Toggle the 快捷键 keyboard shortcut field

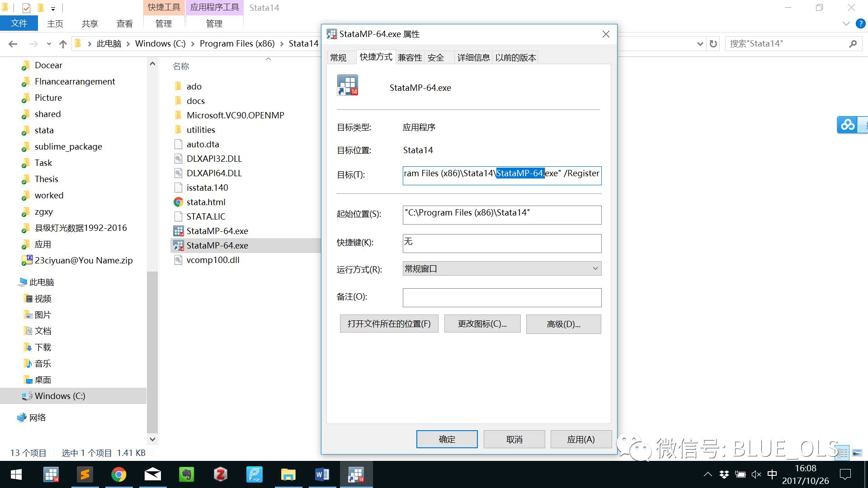(501, 242)
